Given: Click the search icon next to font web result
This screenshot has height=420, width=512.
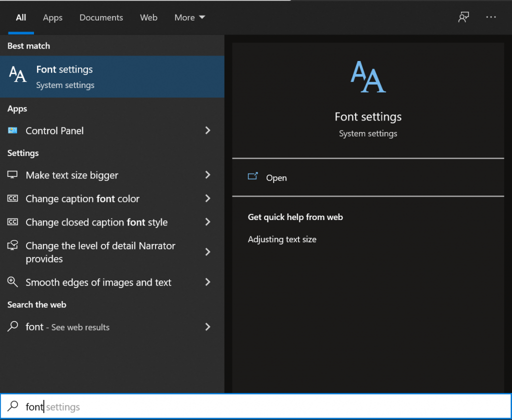Looking at the screenshot, I should click(12, 327).
